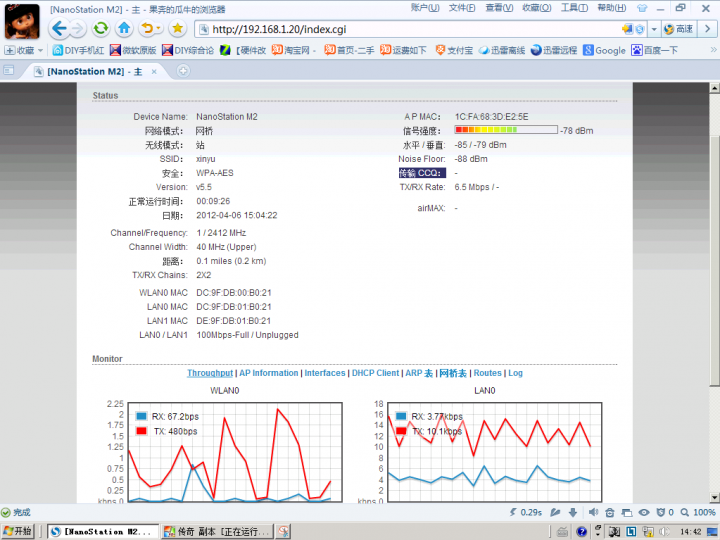Click the 高速 speed mode button
Viewport: 720px width, 540px height.
pos(679,29)
